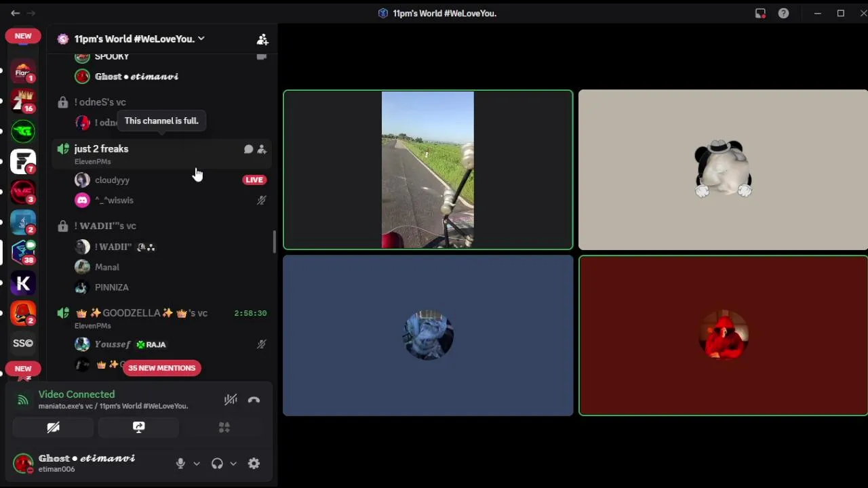This screenshot has width=868, height=488.
Task: Open the blue server icon with 2 badge
Action: (23, 222)
